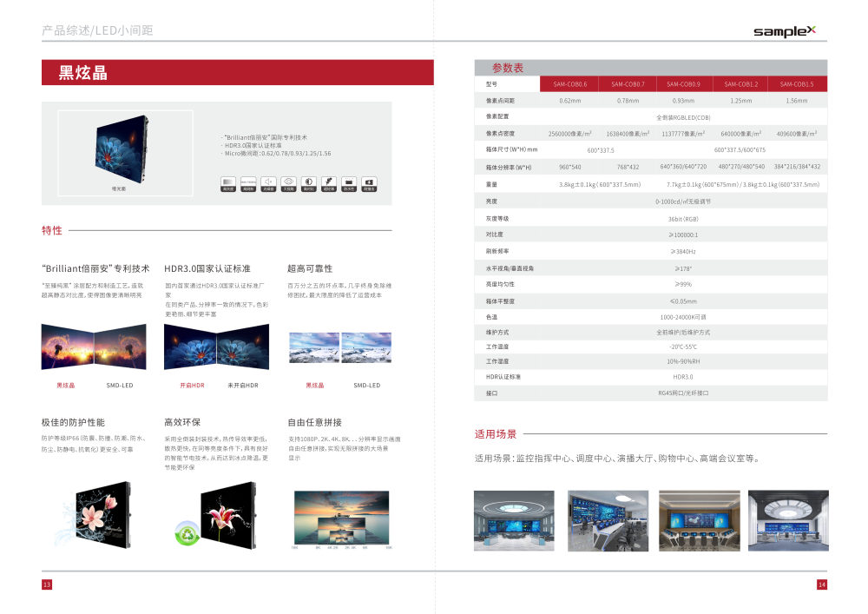Click the red page number 13 box
Image resolution: width=868 pixels, height=614 pixels.
[x=47, y=584]
